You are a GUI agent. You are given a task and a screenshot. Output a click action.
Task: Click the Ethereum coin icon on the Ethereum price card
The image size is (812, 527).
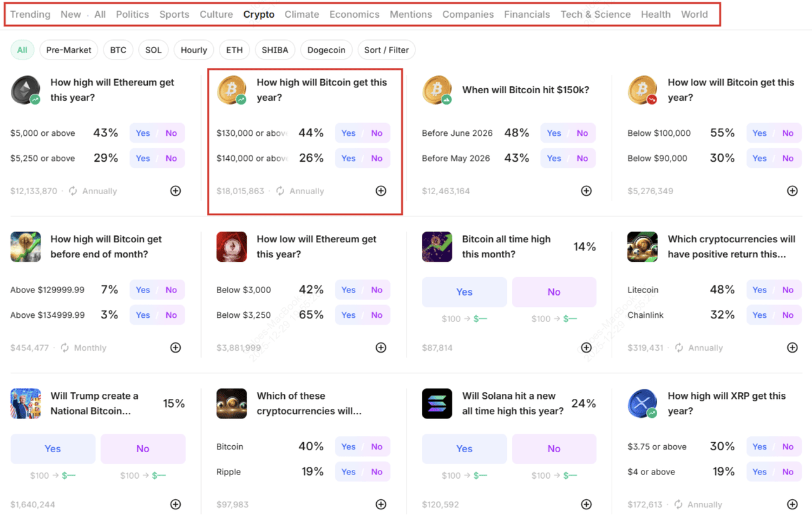pyautogui.click(x=24, y=89)
